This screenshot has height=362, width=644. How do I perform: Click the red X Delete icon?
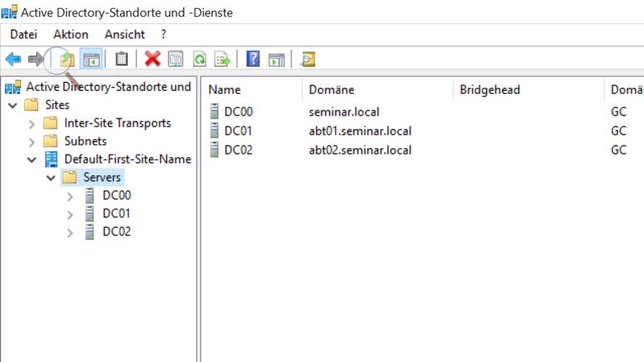(152, 59)
